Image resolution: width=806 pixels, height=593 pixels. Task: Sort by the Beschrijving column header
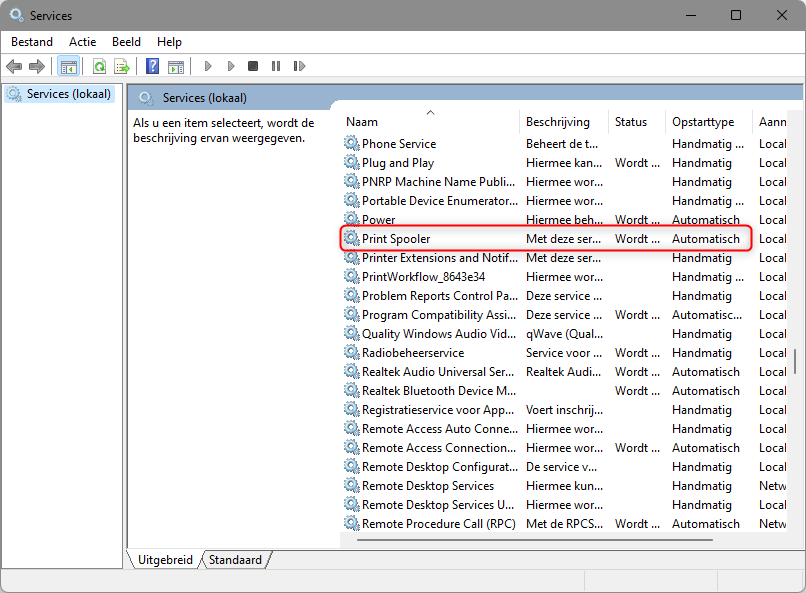coord(558,122)
